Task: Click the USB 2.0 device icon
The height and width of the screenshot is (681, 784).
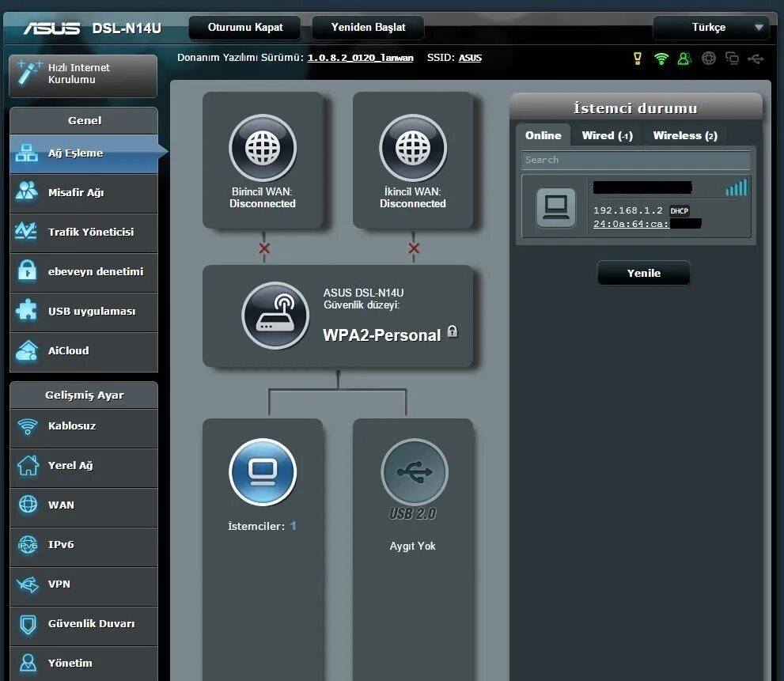Action: pyautogui.click(x=414, y=472)
